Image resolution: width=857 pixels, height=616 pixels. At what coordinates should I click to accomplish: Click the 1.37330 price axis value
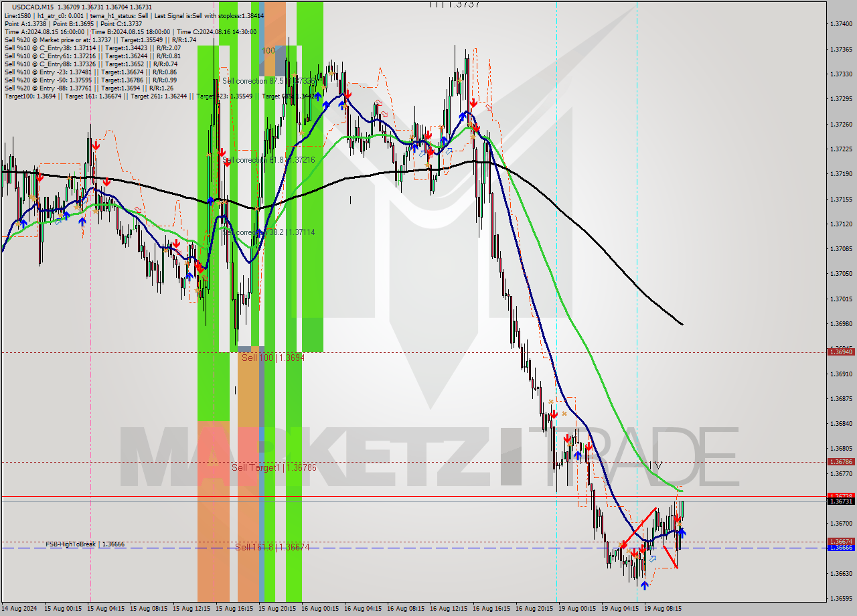coord(840,74)
